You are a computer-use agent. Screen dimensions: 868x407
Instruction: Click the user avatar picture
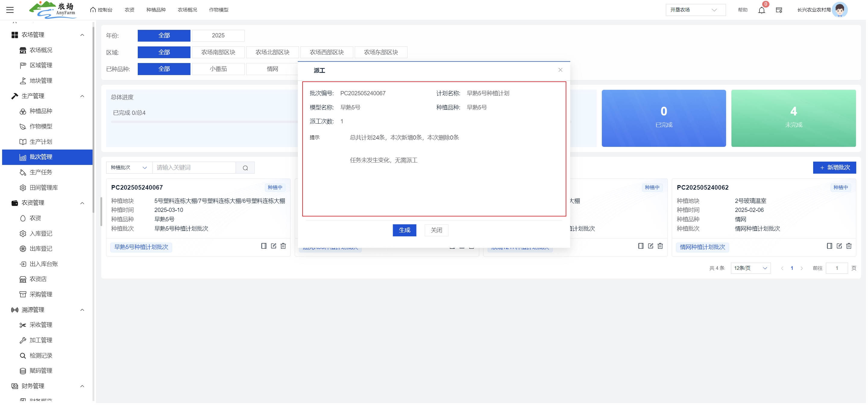click(x=839, y=10)
